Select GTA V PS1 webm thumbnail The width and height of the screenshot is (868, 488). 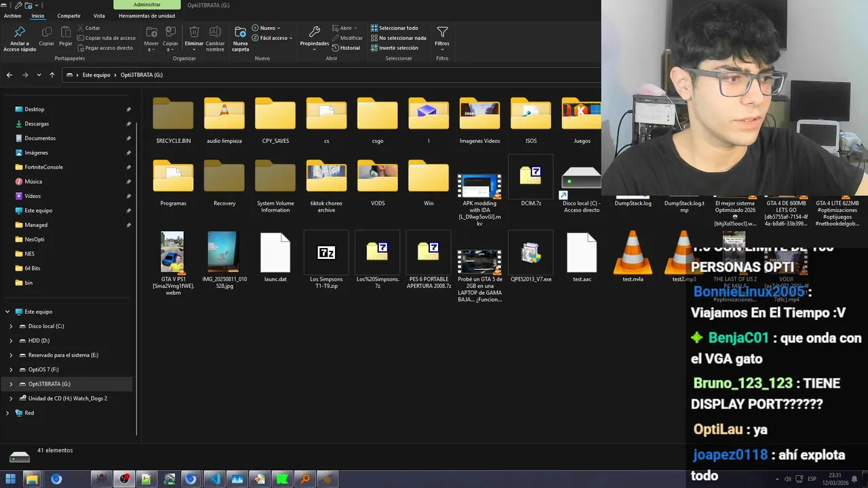pos(173,263)
